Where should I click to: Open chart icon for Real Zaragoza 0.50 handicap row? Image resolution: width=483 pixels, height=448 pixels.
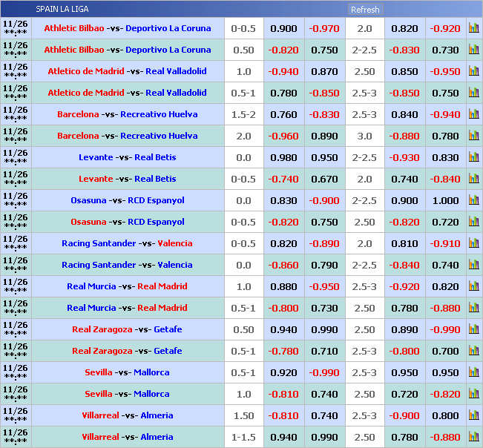pyautogui.click(x=473, y=329)
